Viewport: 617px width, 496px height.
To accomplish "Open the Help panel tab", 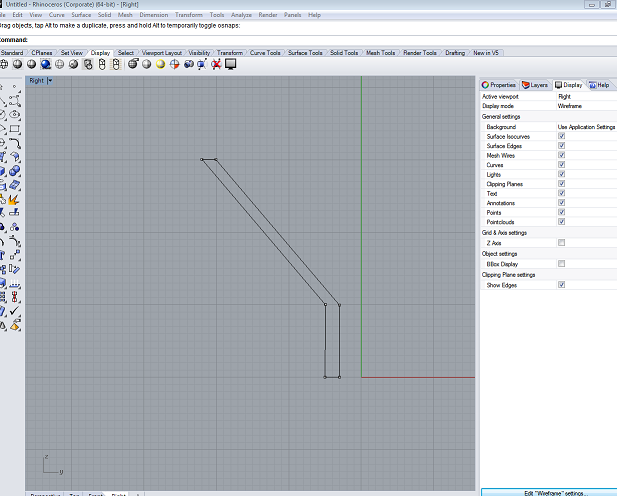I will (599, 85).
